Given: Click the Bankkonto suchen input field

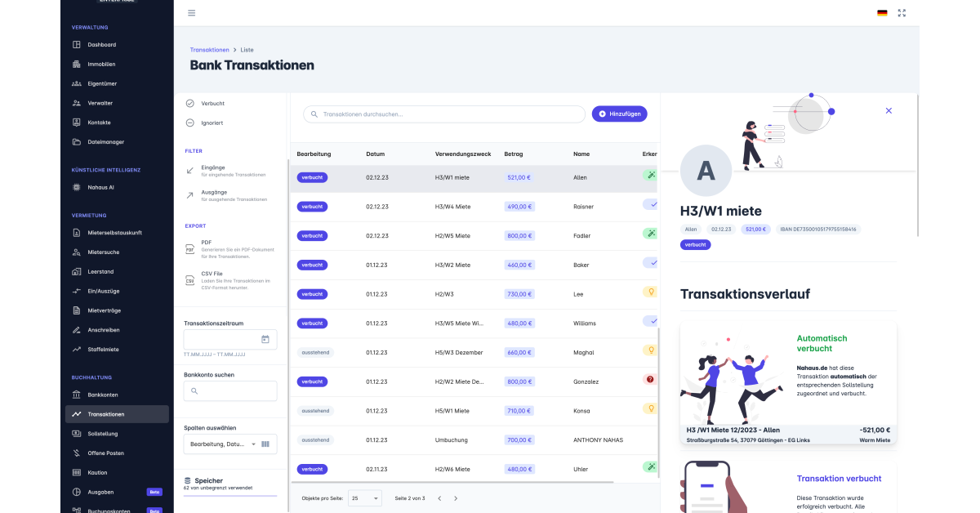Looking at the screenshot, I should click(x=230, y=391).
